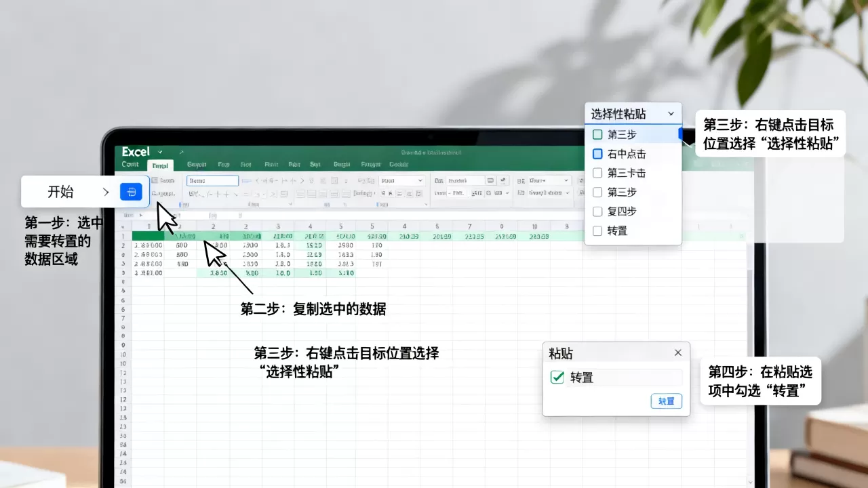Click the blue icon button beside 开始

pyautogui.click(x=131, y=192)
